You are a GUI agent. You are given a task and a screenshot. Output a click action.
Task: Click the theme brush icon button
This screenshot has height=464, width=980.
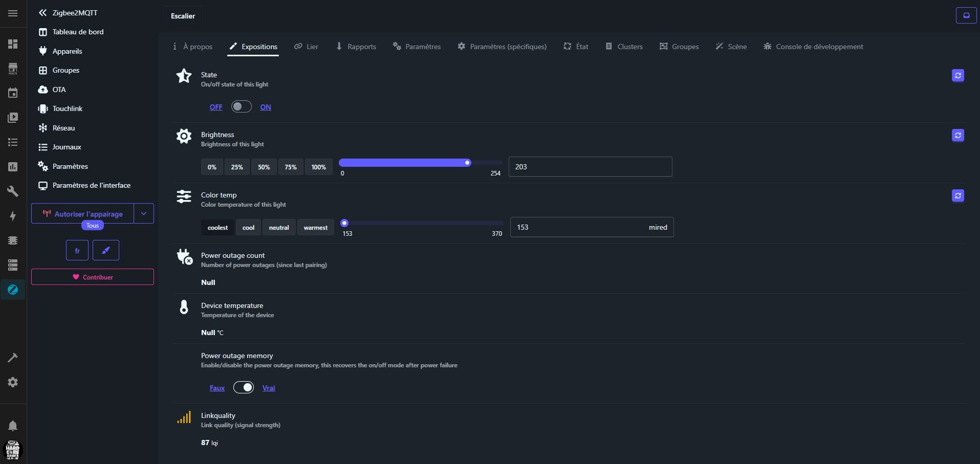pos(106,251)
